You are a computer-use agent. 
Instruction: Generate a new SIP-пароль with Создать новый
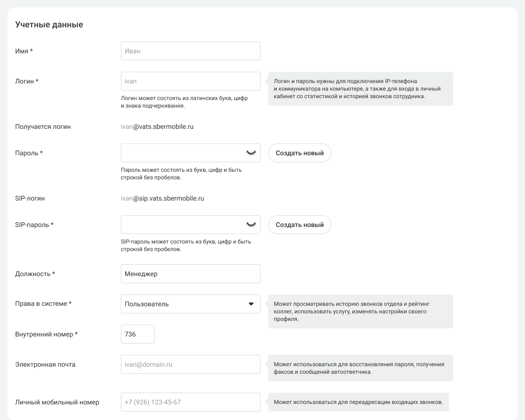point(300,225)
